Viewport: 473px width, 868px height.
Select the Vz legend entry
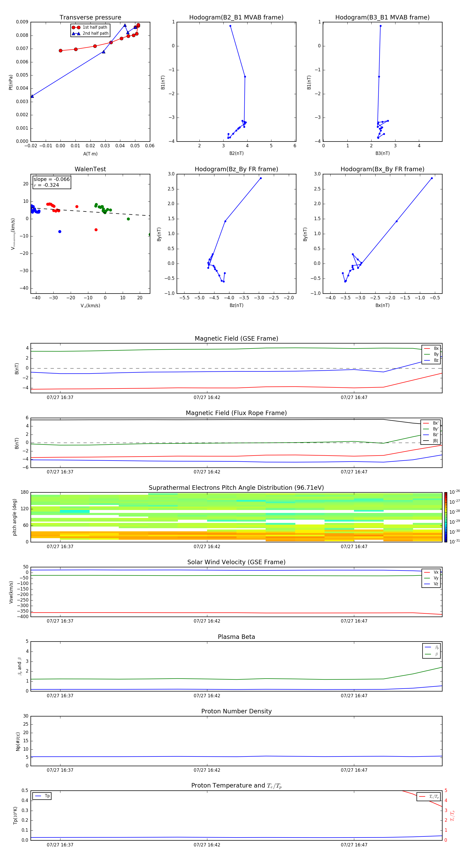pos(431,584)
